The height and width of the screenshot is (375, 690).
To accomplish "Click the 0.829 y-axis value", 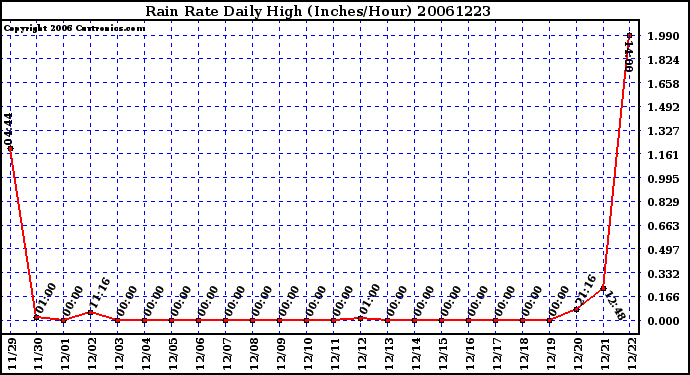I will click(x=663, y=202).
